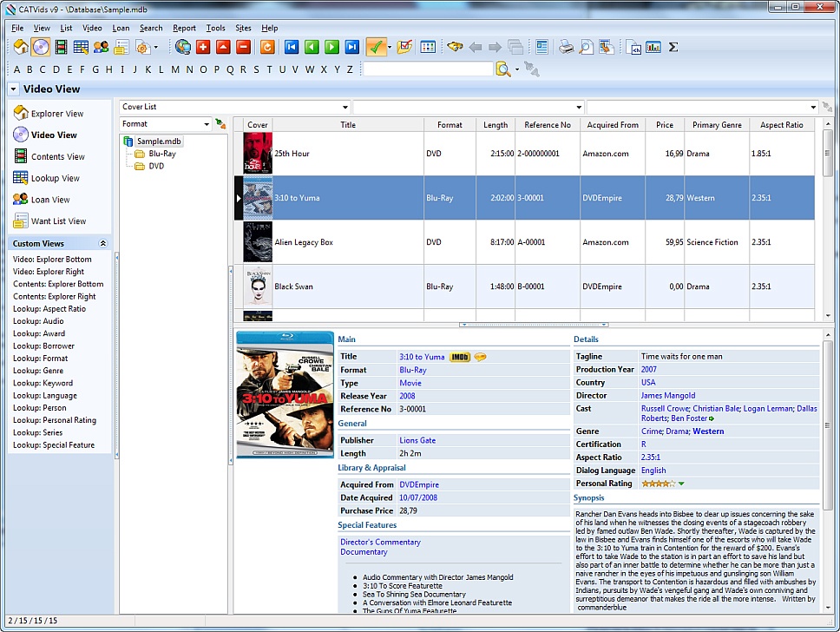Click the red plus add-record icon
This screenshot has height=632, width=840.
coord(203,47)
